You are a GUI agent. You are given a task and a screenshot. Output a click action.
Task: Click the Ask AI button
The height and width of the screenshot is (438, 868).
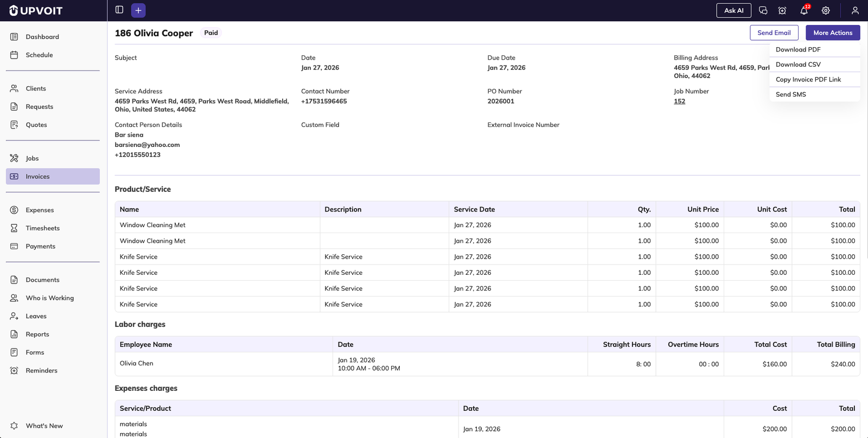[734, 10]
